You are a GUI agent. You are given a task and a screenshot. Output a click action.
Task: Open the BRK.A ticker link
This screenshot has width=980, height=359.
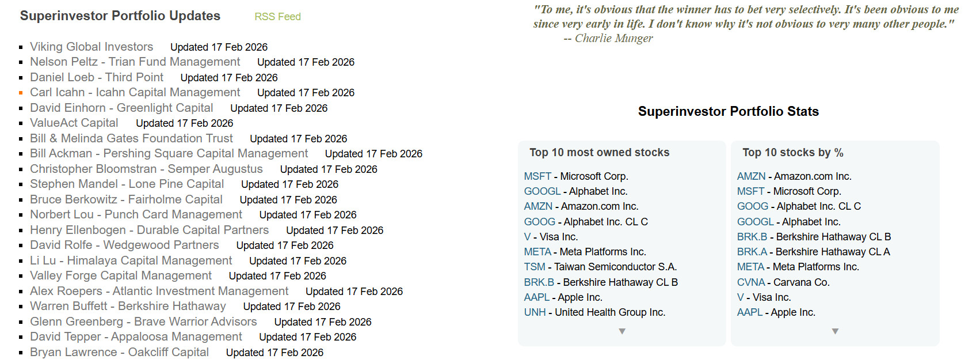click(752, 252)
